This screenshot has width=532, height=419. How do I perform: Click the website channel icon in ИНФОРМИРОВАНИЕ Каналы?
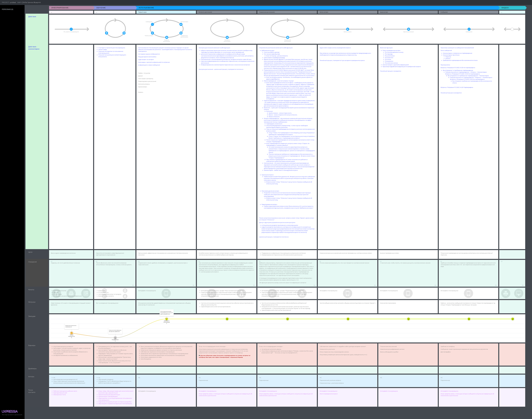pos(86,293)
